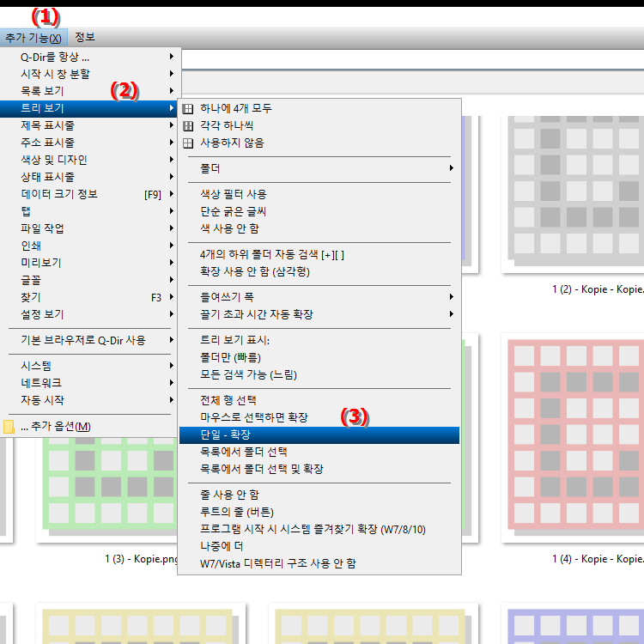644x644 pixels.
Task: Toggle 목록에서 폴더 선택
Action: [319, 452]
